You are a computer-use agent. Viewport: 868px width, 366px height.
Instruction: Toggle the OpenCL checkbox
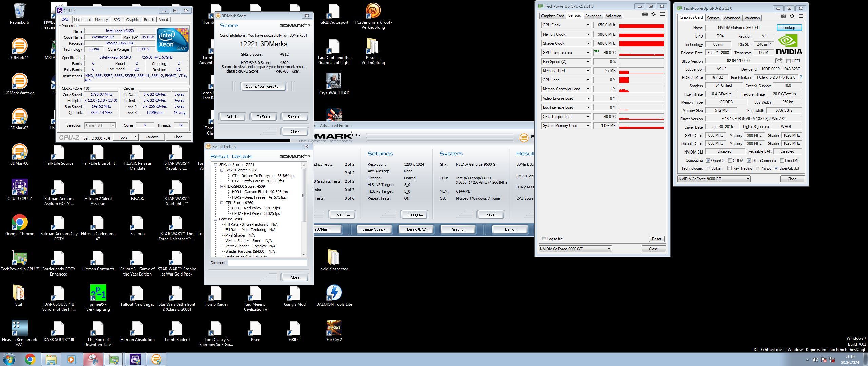[x=708, y=161]
